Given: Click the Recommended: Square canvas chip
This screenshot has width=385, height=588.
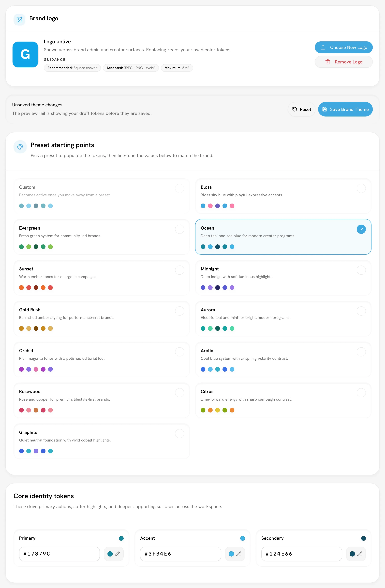Looking at the screenshot, I should [72, 68].
